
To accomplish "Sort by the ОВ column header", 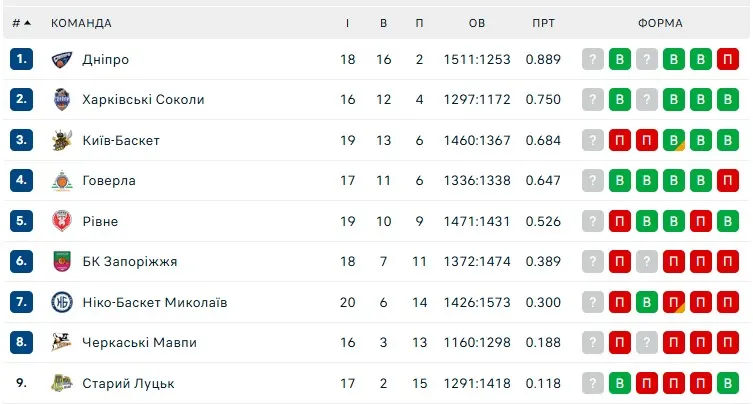I will (x=477, y=23).
